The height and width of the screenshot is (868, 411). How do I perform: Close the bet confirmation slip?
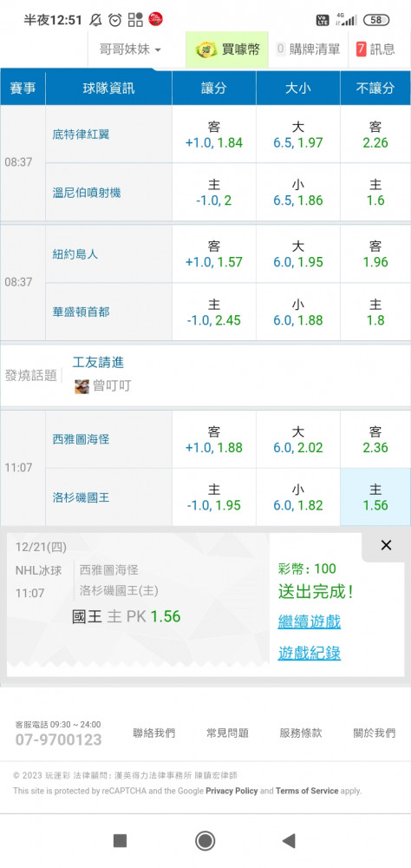point(386,545)
